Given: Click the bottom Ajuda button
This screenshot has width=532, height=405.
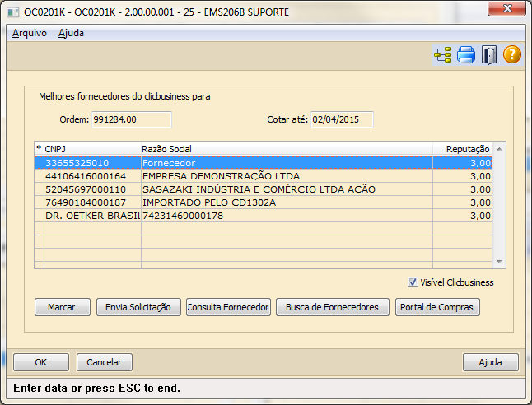Looking at the screenshot, I should (491, 362).
